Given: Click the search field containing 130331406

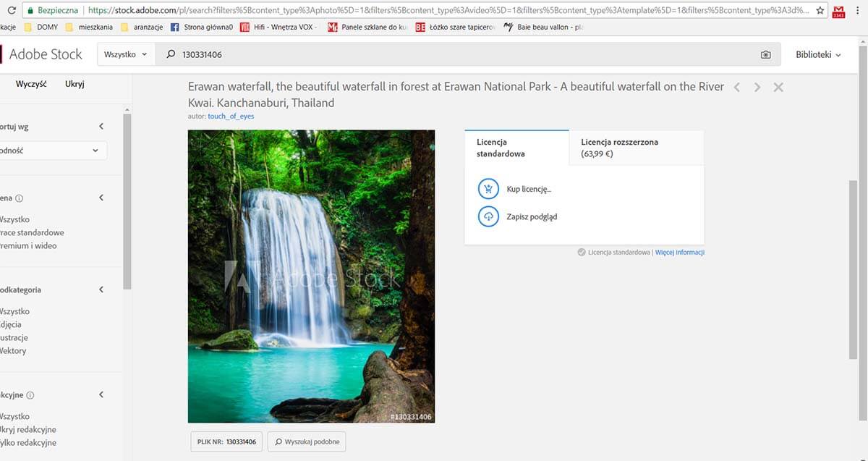Looking at the screenshot, I should (x=463, y=54).
